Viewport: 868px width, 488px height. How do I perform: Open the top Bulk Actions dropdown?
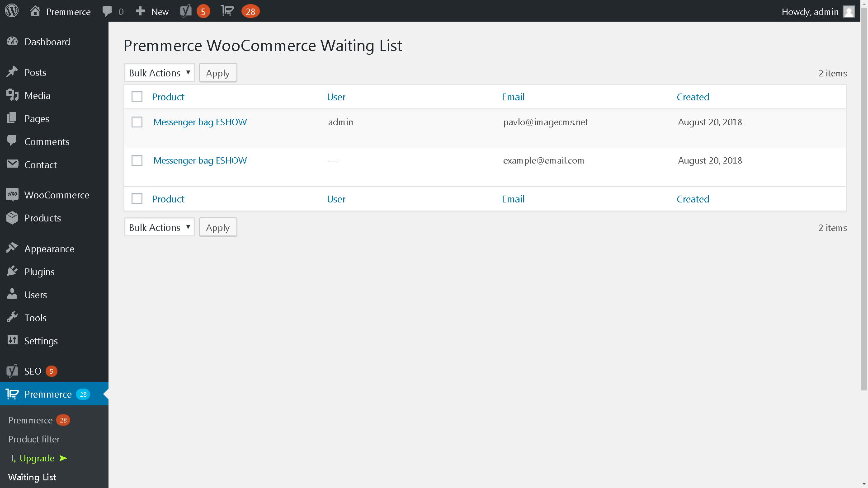160,73
